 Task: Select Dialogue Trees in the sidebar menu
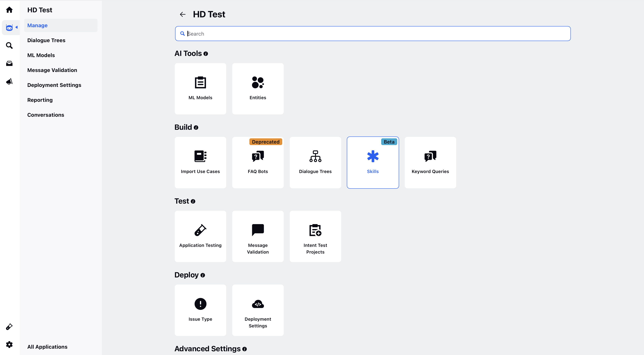pyautogui.click(x=46, y=40)
